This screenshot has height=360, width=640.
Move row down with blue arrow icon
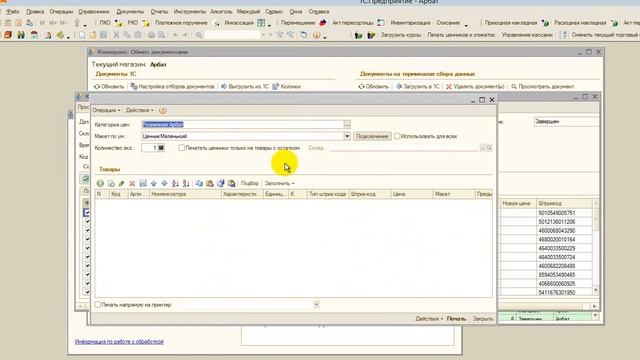coord(164,184)
